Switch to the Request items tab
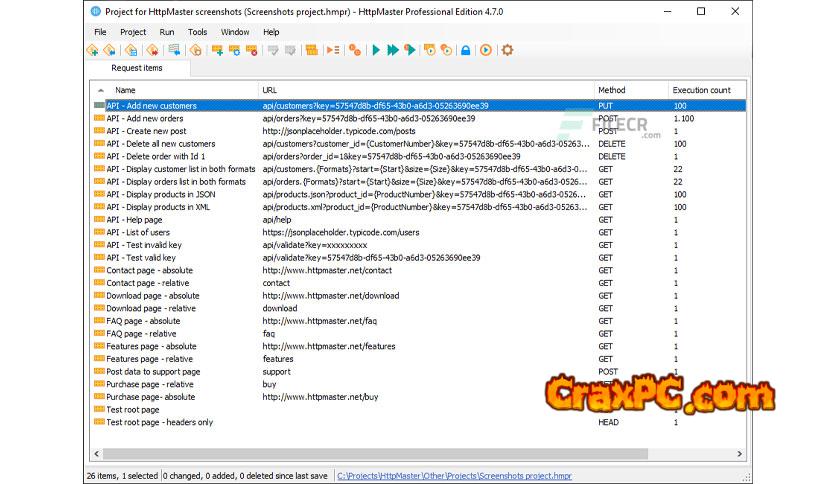 pyautogui.click(x=136, y=68)
